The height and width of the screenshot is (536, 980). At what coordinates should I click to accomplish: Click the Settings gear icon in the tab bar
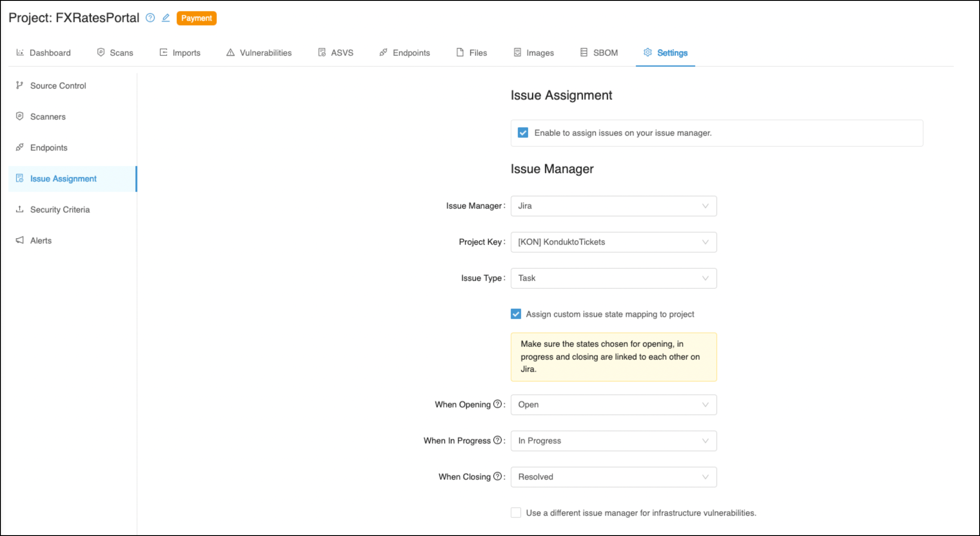(x=647, y=52)
